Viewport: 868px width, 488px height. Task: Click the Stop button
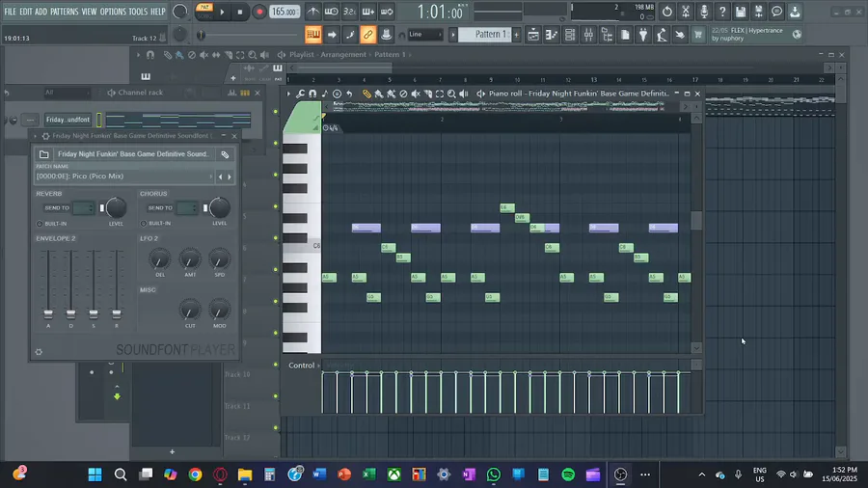point(240,12)
